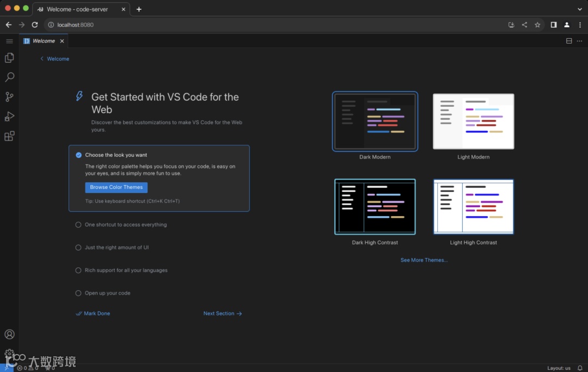Image resolution: width=588 pixels, height=372 pixels.
Task: Go to Next Section
Action: click(x=223, y=314)
